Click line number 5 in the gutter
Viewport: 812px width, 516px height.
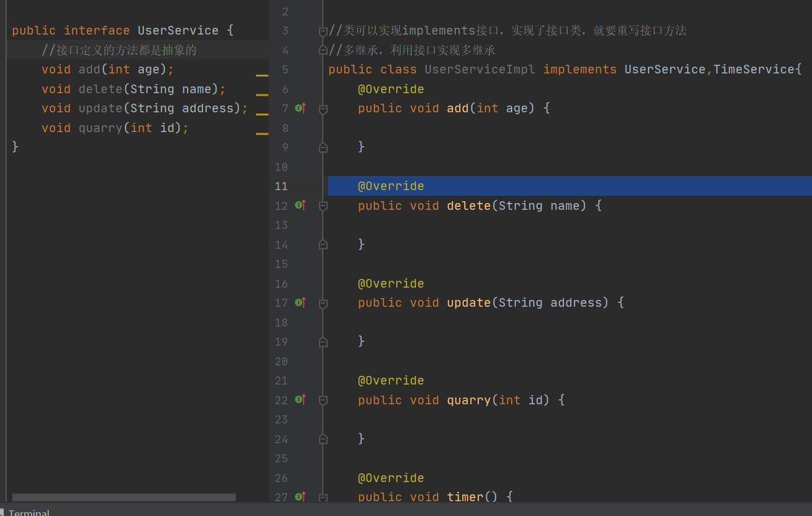[x=284, y=70]
